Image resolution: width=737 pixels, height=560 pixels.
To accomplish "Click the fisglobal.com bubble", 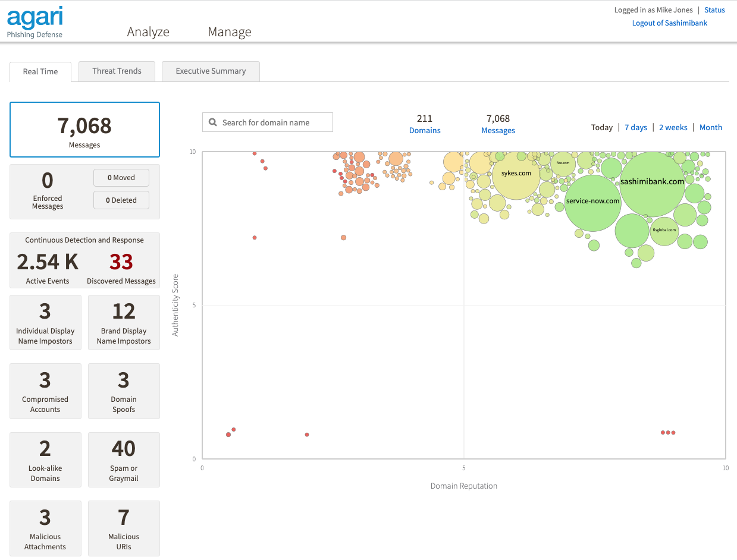I will [x=664, y=231].
